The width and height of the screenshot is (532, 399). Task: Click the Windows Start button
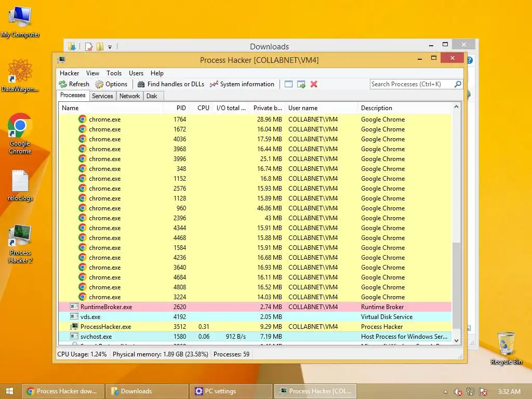[9, 391]
